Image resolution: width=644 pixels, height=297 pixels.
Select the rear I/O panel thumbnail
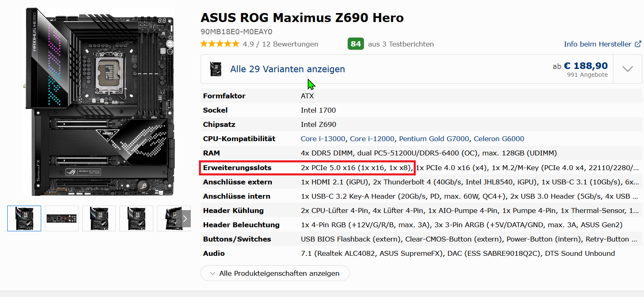(62, 219)
